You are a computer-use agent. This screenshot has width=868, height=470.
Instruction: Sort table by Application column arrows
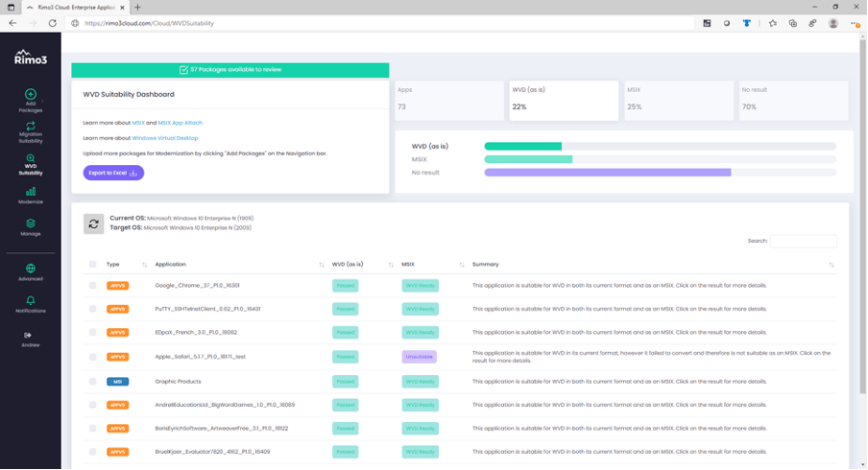[322, 265]
